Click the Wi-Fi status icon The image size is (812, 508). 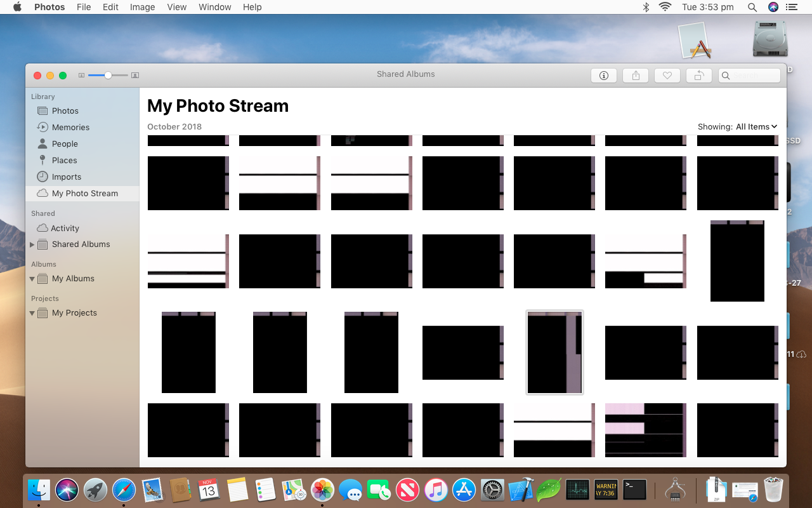(665, 7)
